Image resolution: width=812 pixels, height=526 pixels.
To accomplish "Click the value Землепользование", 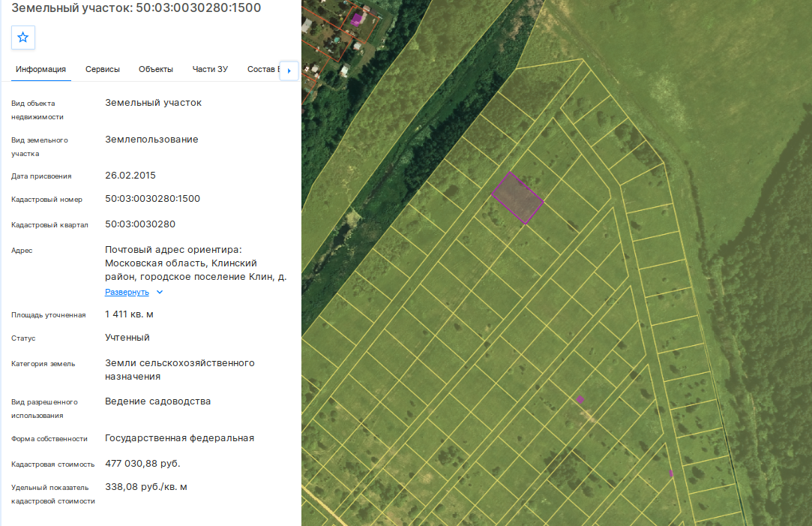I will pos(151,140).
